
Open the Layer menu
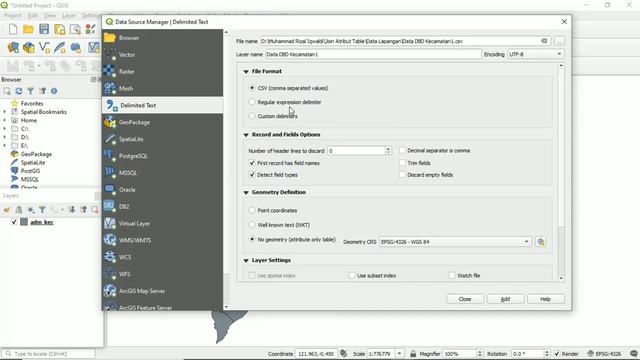click(x=69, y=16)
